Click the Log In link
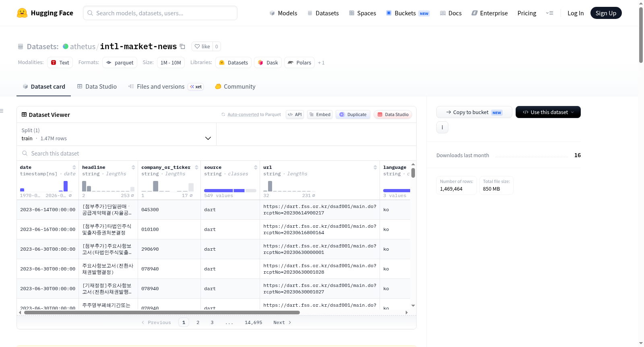Image resolution: width=644 pixels, height=347 pixels. [x=576, y=13]
